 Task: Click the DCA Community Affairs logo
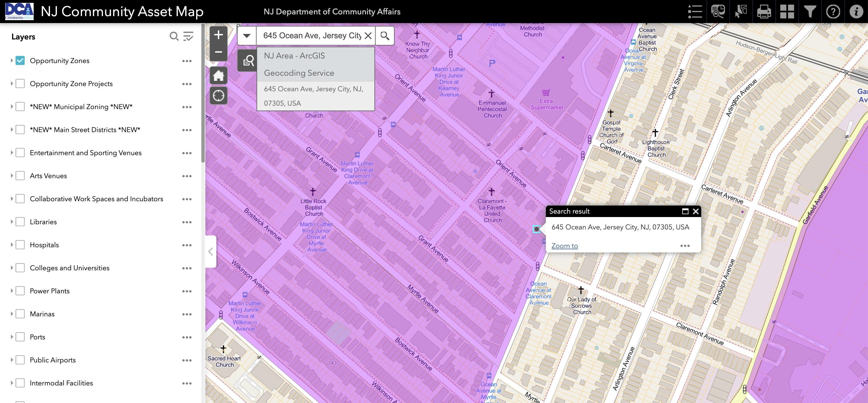pyautogui.click(x=19, y=12)
